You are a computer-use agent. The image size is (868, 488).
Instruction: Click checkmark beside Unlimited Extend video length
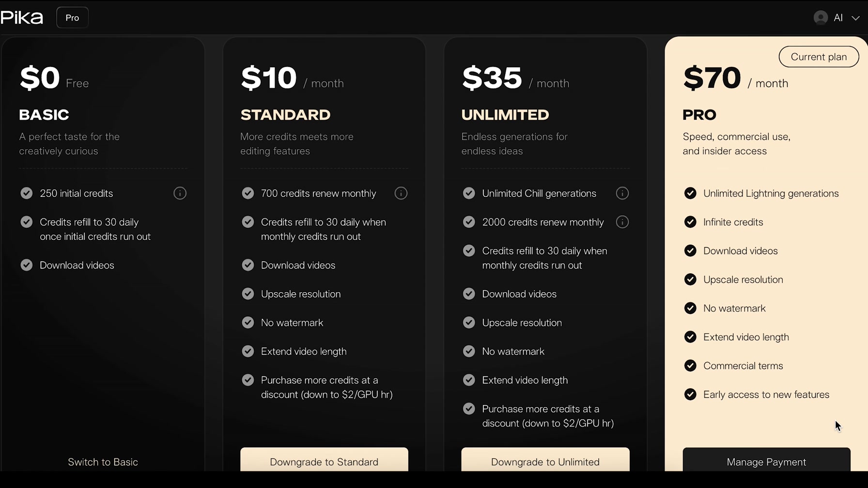(x=469, y=380)
